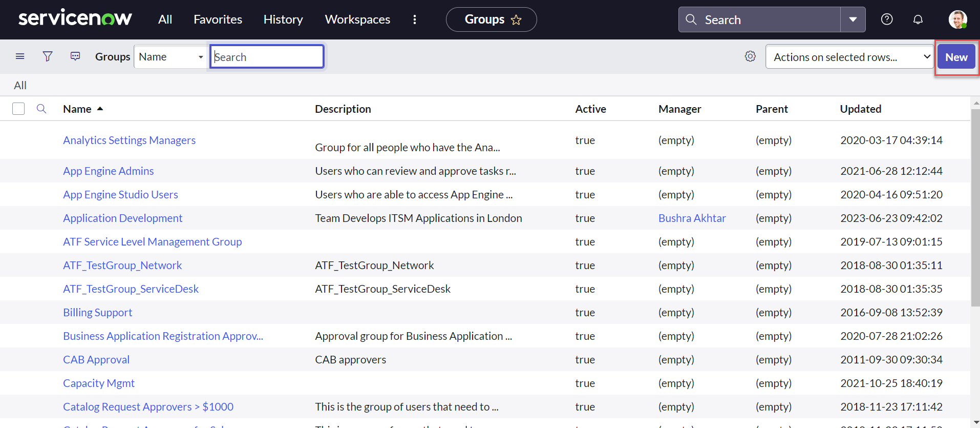Open the activity stream chat icon
The height and width of the screenshot is (428, 980).
click(75, 56)
